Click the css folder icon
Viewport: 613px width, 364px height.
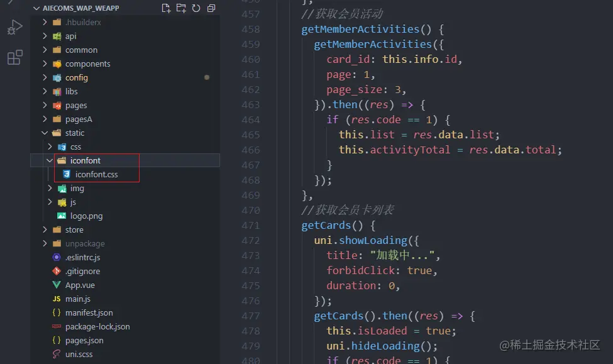click(x=62, y=147)
